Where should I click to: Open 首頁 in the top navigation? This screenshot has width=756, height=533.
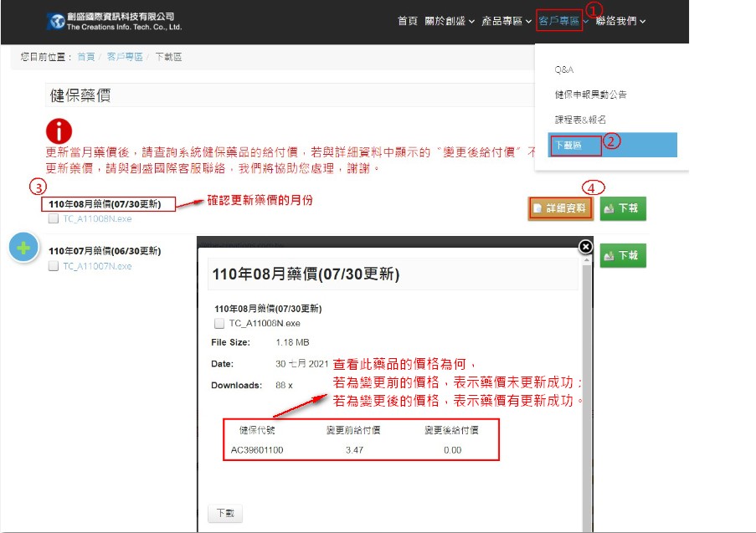point(407,21)
